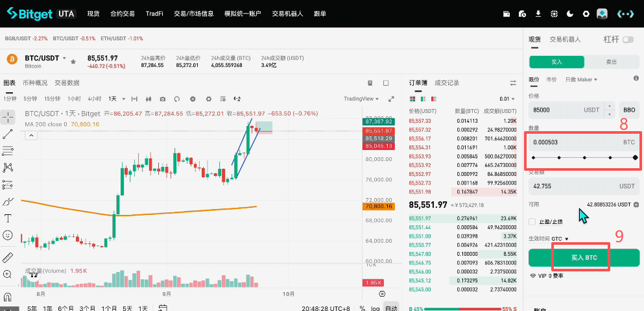Set quantity slider to the middle point

584,157
